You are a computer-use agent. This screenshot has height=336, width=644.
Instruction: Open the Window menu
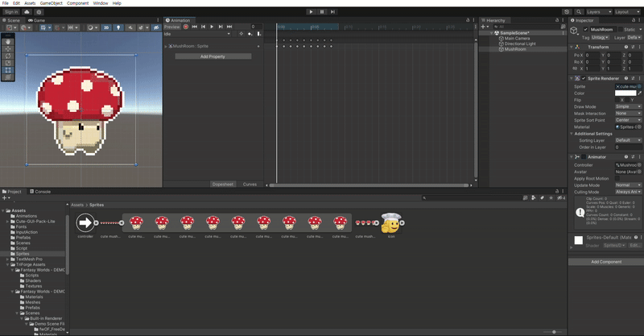point(100,3)
